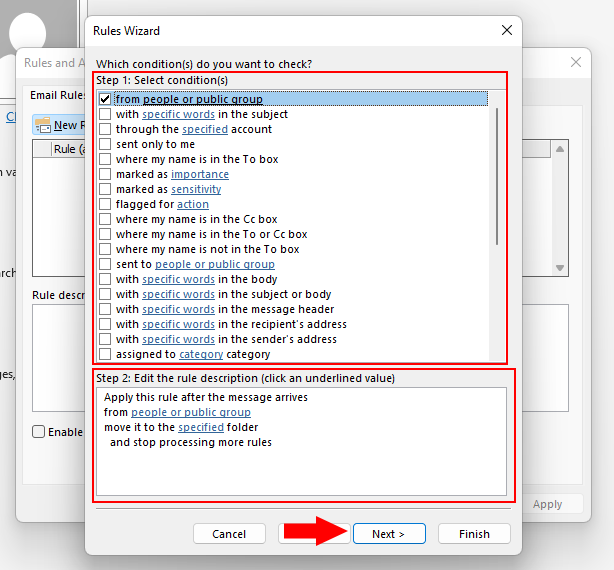Close the Rules Wizard dialog
Screen dimensions: 614x570
506,31
